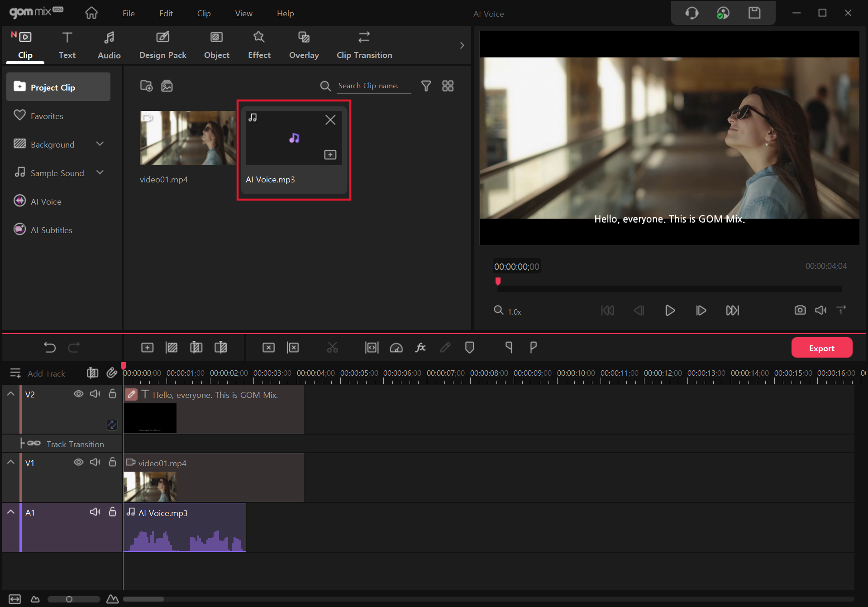The image size is (868, 607).
Task: Click the scissors cut tool in timeline toolbar
Action: [332, 348]
